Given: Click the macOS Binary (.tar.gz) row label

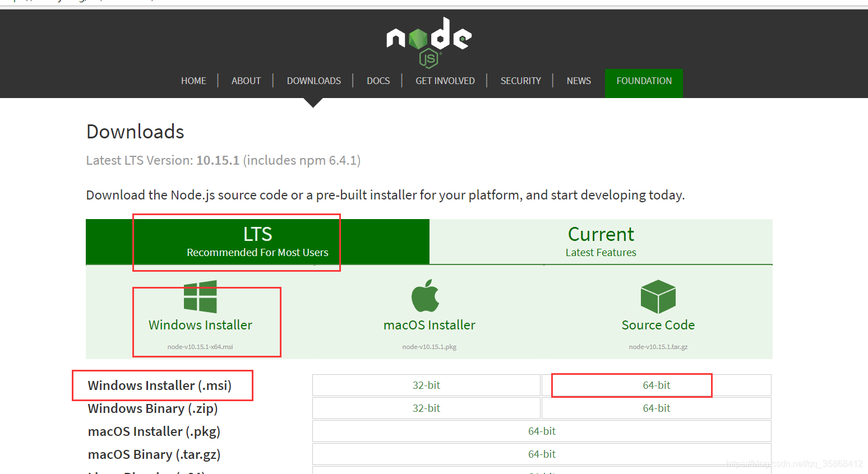Looking at the screenshot, I should (x=154, y=454).
